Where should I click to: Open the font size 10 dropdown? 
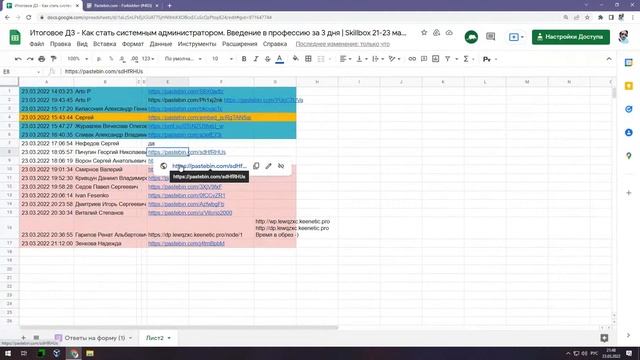(x=222, y=59)
